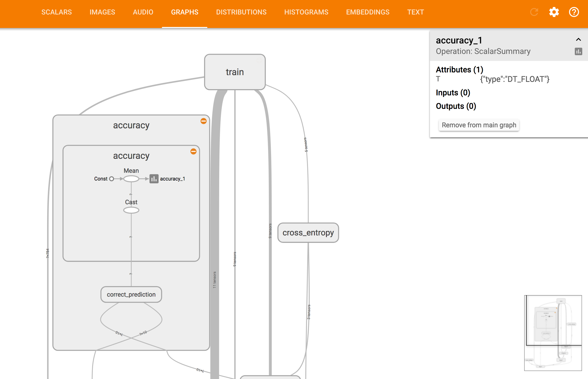Select the accuracy_1 summary node icon
Screen dimensions: 588x379
tap(154, 179)
